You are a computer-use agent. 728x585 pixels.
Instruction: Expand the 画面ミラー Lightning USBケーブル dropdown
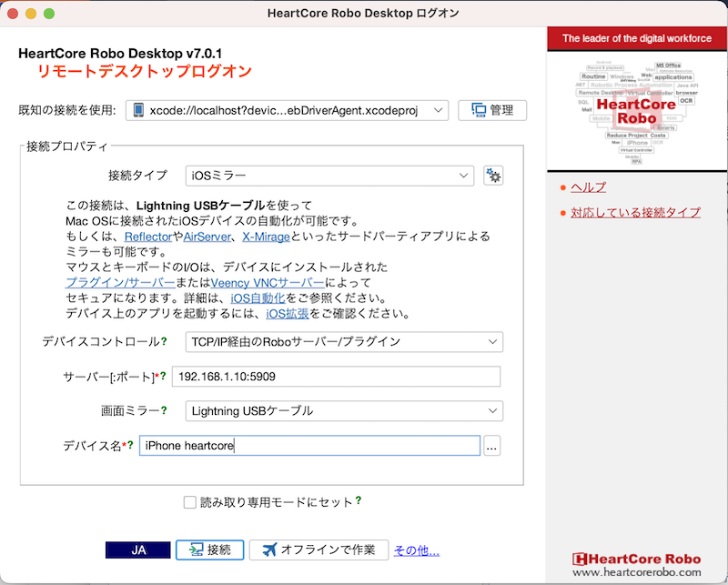[344, 411]
